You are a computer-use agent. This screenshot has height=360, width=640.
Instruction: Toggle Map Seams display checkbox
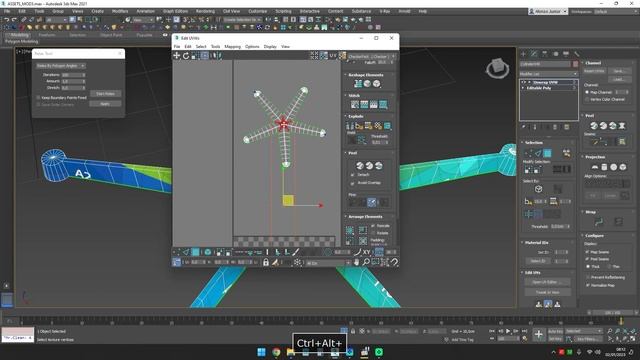coord(587,252)
